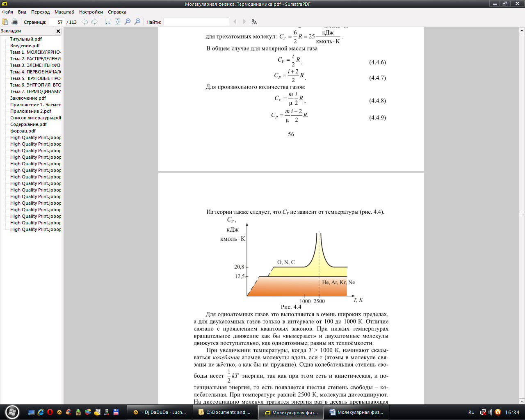Select the Fit Width view icon
This screenshot has width=525, height=420.
pos(107,22)
